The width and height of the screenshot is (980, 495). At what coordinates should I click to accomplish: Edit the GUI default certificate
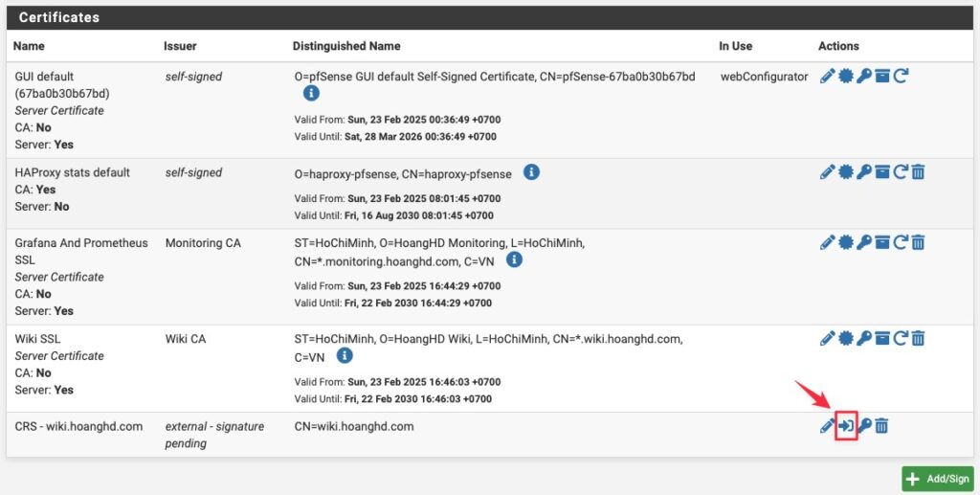[827, 77]
